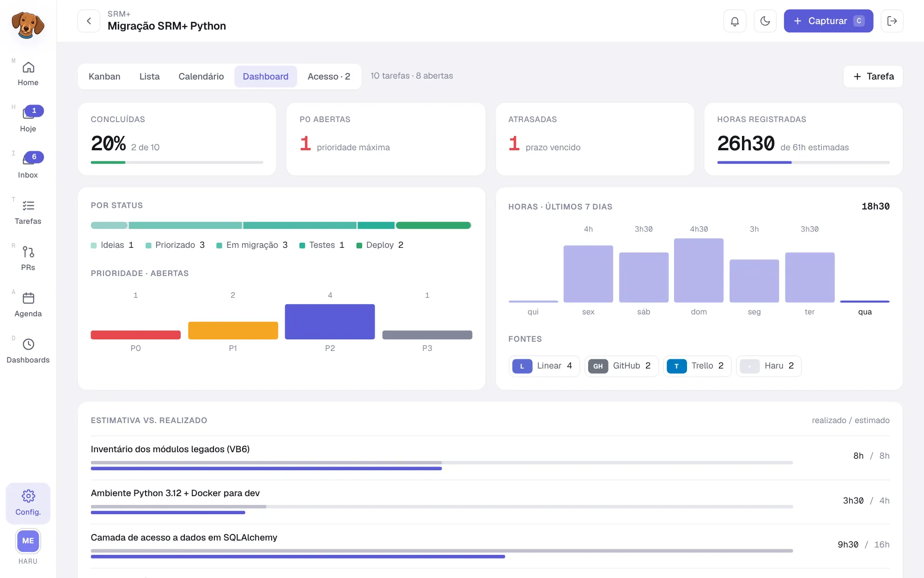
Task: Click the seg hours bar 3h
Action: tap(754, 281)
